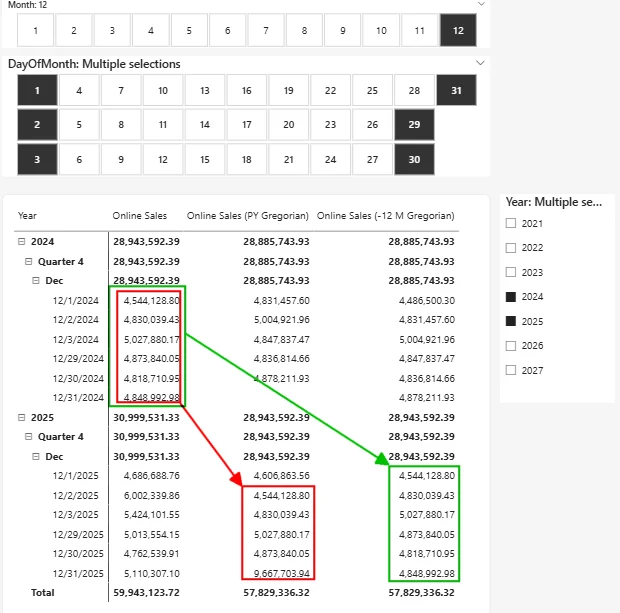Screen dimensions: 620x613
Task: Deselect month 12 tile
Action: 458,31
